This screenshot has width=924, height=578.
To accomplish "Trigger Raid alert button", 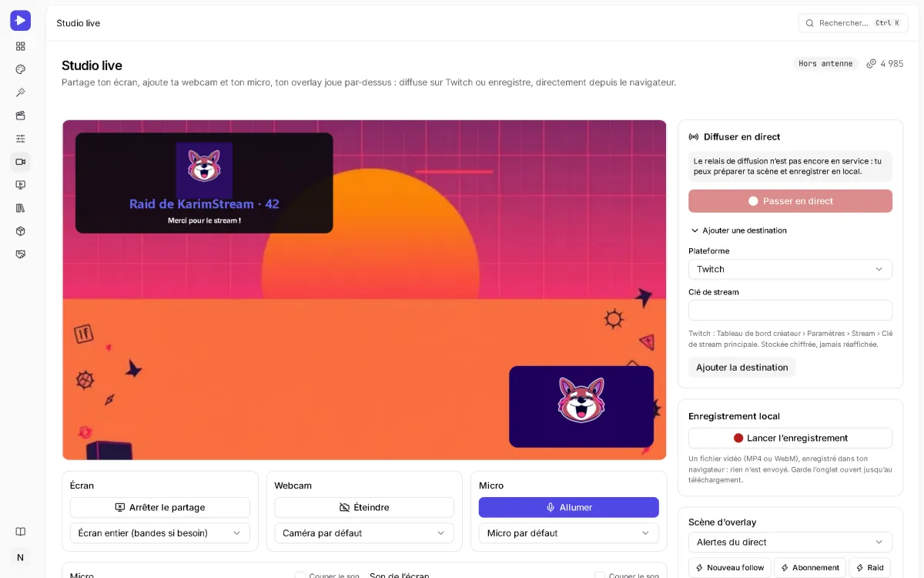I will tap(869, 568).
